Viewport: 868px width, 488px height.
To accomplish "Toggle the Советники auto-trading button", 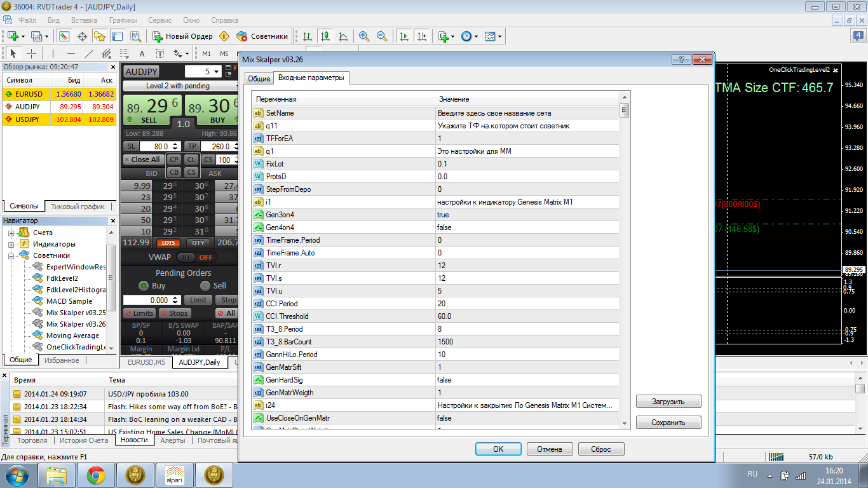I will [262, 36].
